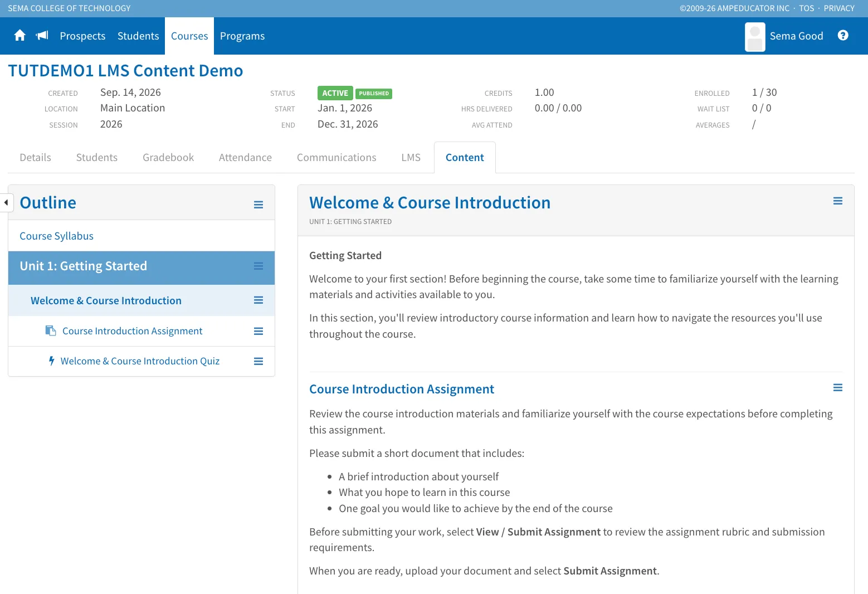Open the Programs navigation item

point(242,36)
